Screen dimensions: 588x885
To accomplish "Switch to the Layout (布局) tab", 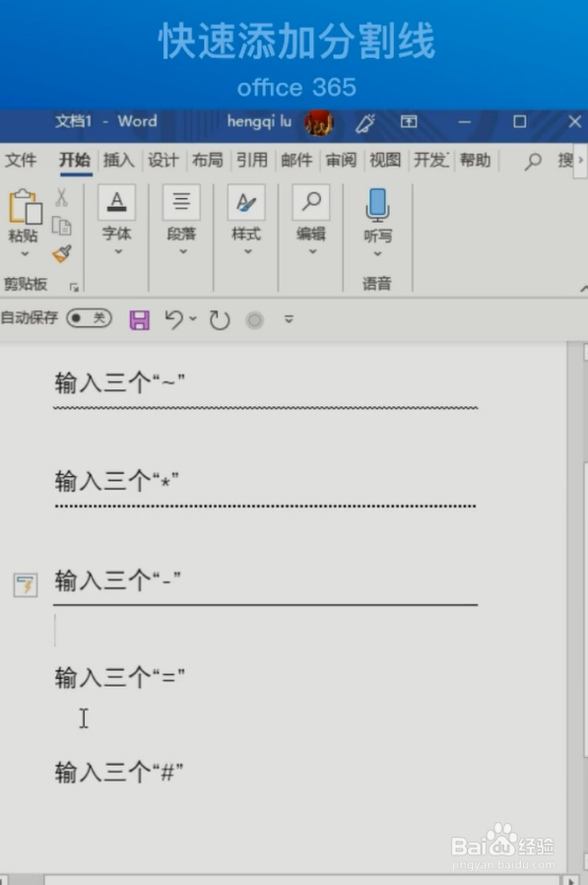I will pos(208,161).
